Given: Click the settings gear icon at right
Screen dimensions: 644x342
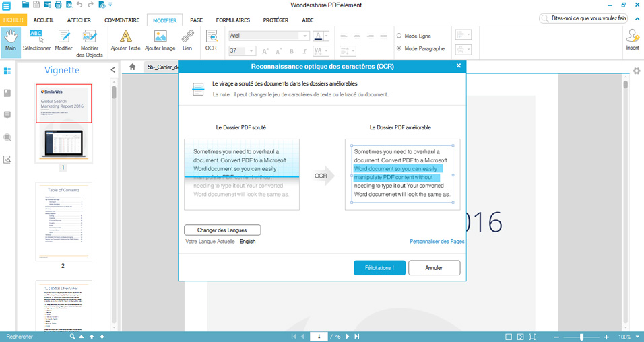Looking at the screenshot, I should point(637,71).
